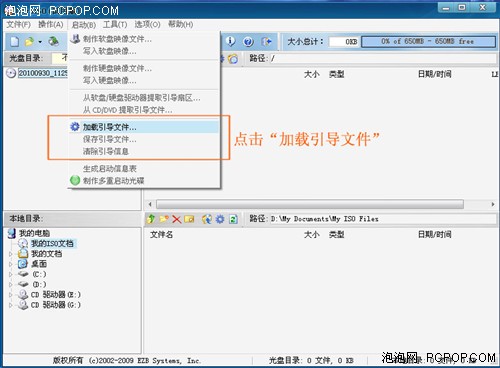Screen dimensions: 500x368
Task: Click the red X delete icon
Action: click(x=176, y=219)
